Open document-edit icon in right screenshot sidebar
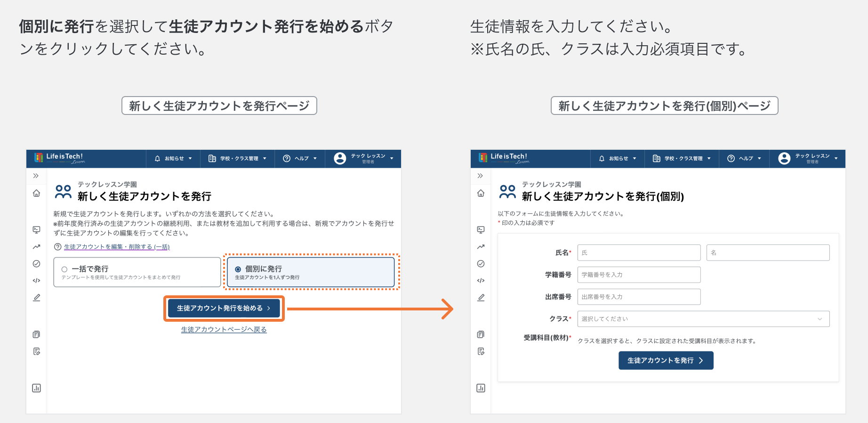This screenshot has height=423, width=868. click(x=481, y=351)
